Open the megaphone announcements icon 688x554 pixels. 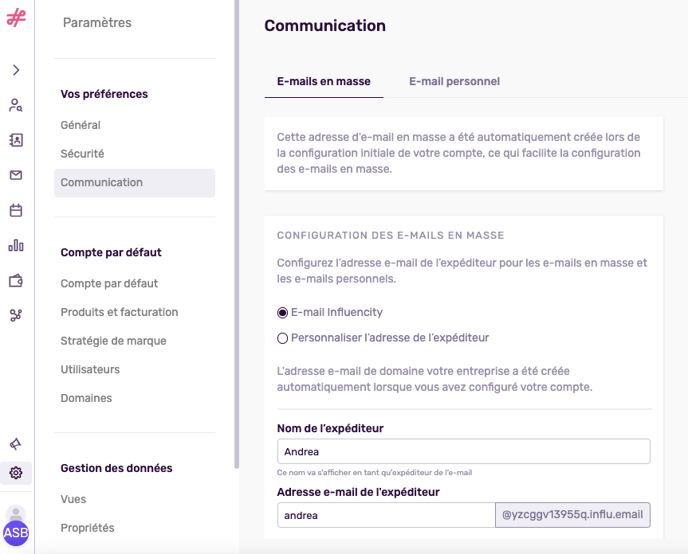16,444
